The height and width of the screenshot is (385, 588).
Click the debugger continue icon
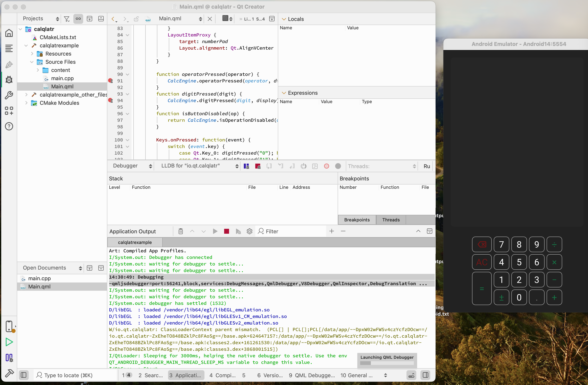(x=246, y=166)
